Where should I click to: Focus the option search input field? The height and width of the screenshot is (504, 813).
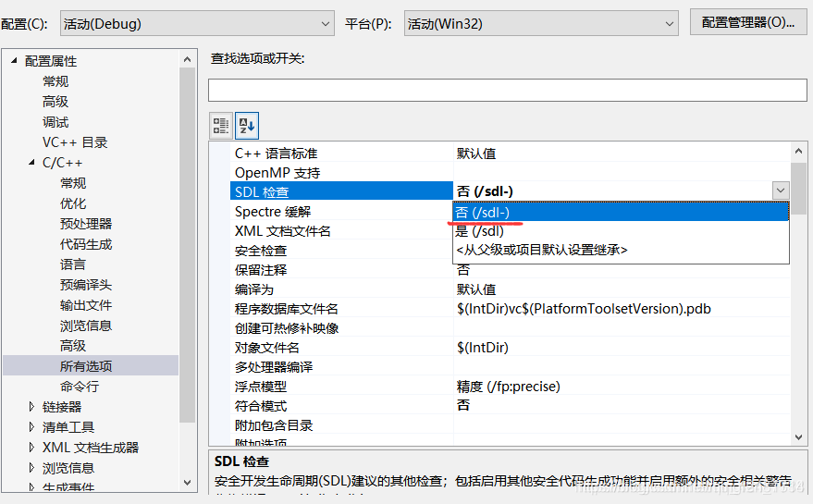tap(508, 91)
